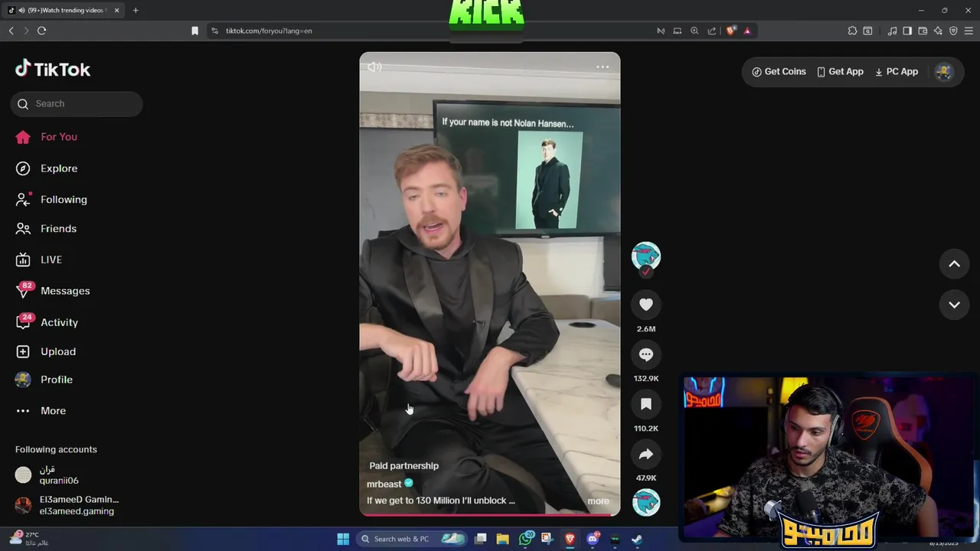Screen dimensions: 980x551
Task: Click the zoom magnifier in address bar
Action: click(694, 31)
